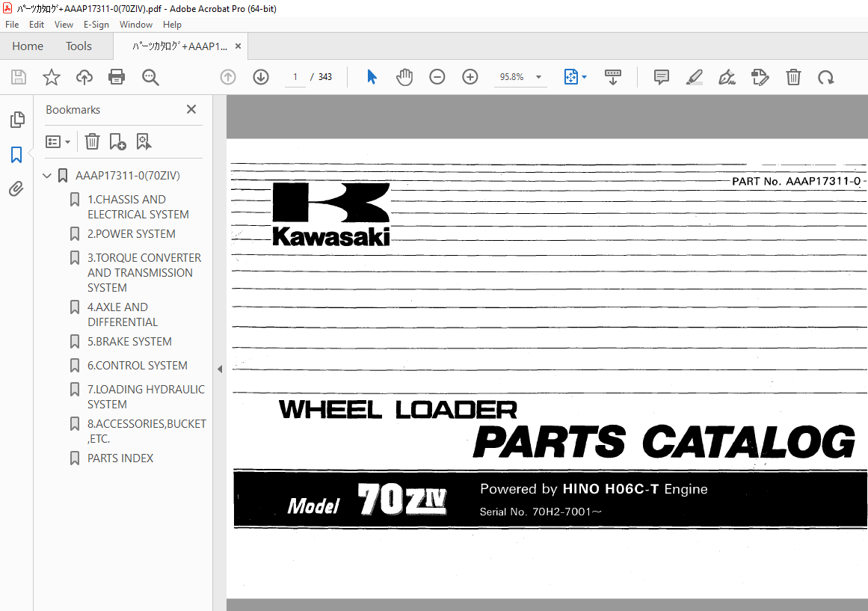Toggle the Bookmarks side panel icon
The height and width of the screenshot is (611, 868).
pyautogui.click(x=16, y=155)
